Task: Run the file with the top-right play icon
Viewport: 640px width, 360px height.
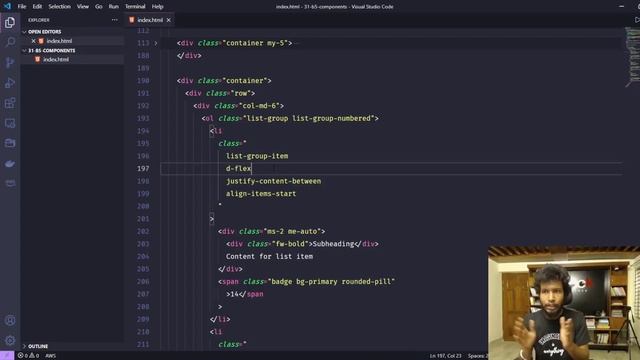Action: (637, 20)
